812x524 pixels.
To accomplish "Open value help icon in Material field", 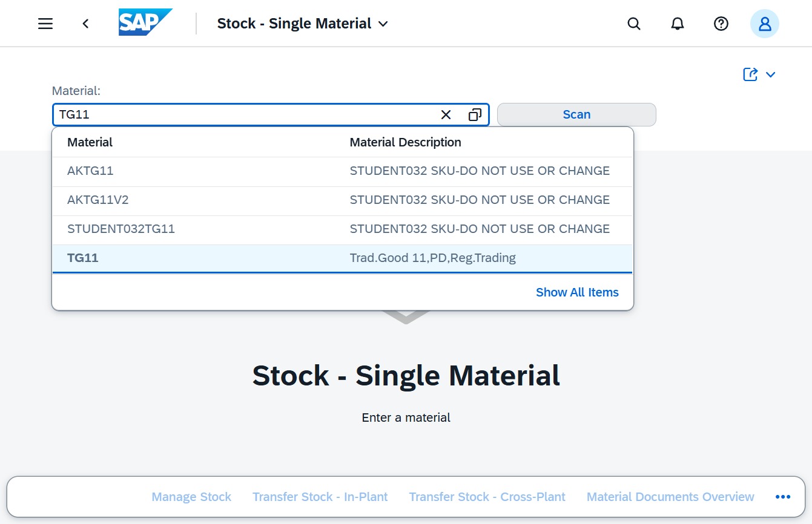I will [x=475, y=114].
